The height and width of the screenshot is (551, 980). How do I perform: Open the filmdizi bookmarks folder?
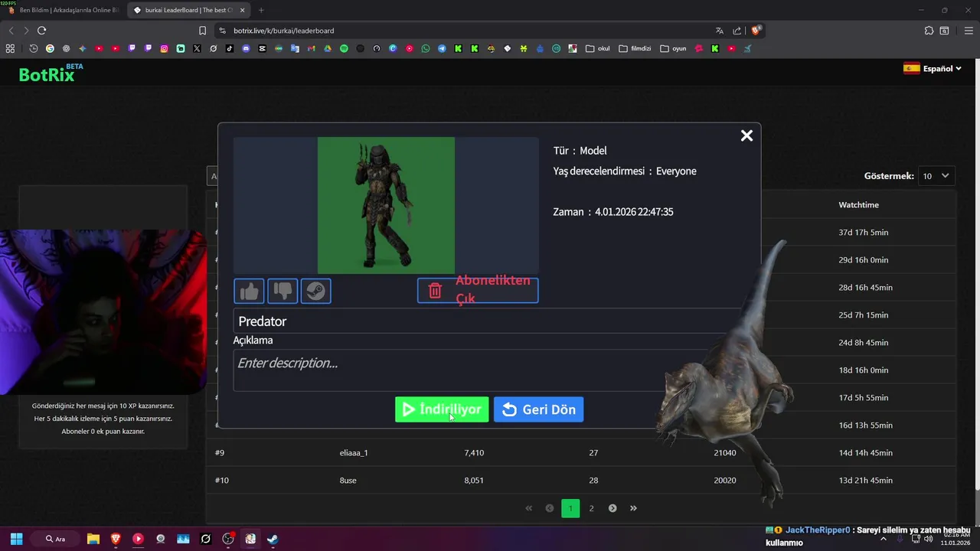coord(635,48)
